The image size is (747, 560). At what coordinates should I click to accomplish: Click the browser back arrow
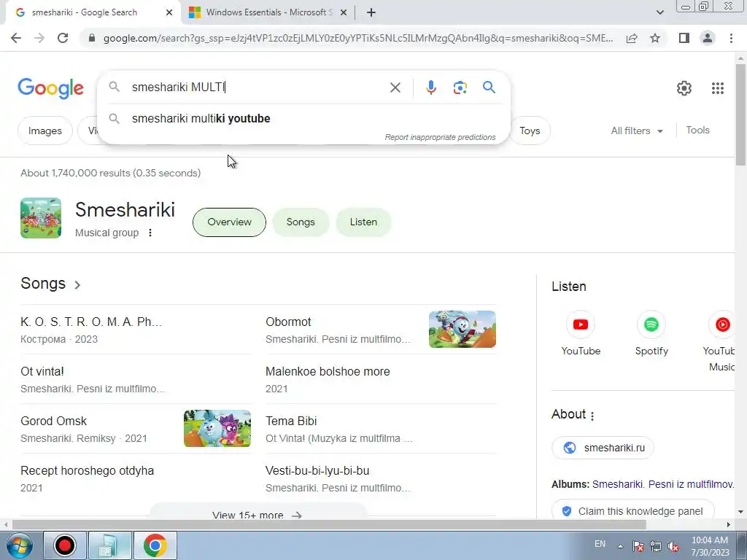[x=16, y=38]
